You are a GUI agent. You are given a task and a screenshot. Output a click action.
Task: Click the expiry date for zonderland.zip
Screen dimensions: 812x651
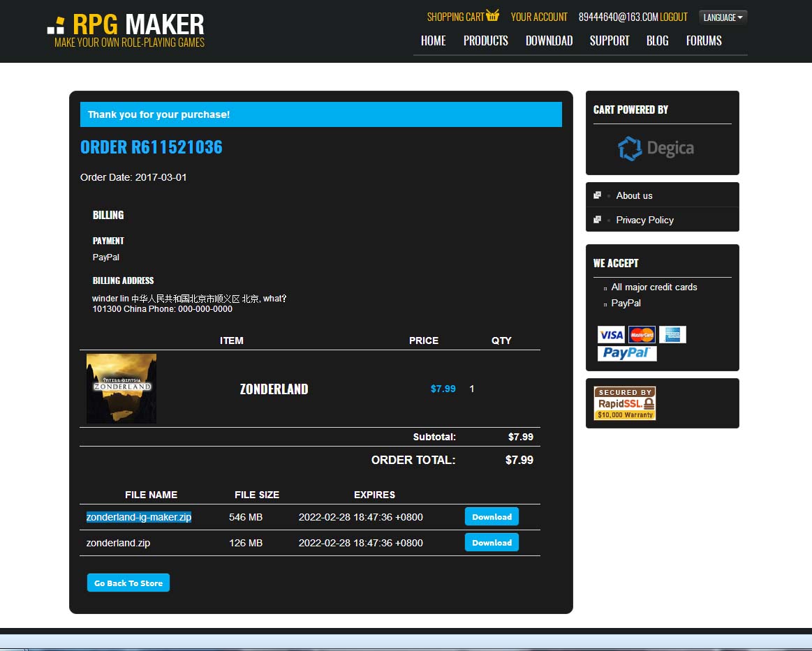point(360,543)
